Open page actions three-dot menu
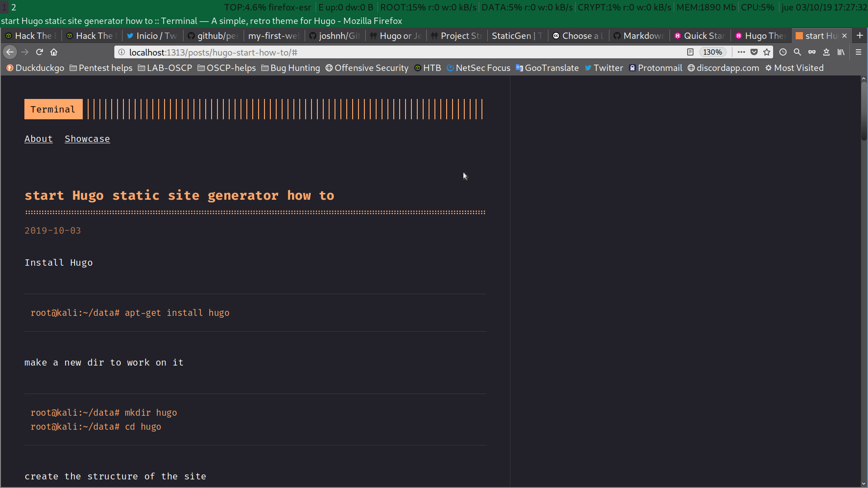This screenshot has width=868, height=488. [741, 52]
